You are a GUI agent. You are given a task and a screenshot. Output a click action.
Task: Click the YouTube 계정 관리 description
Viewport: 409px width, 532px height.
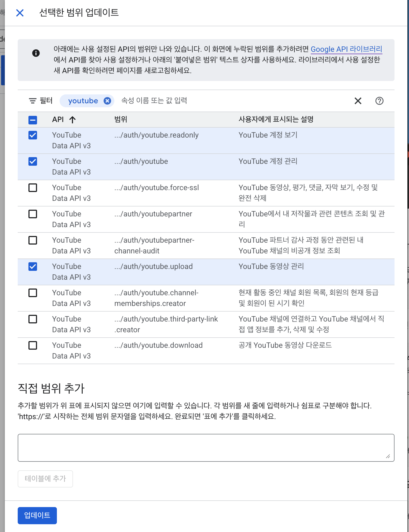click(268, 161)
